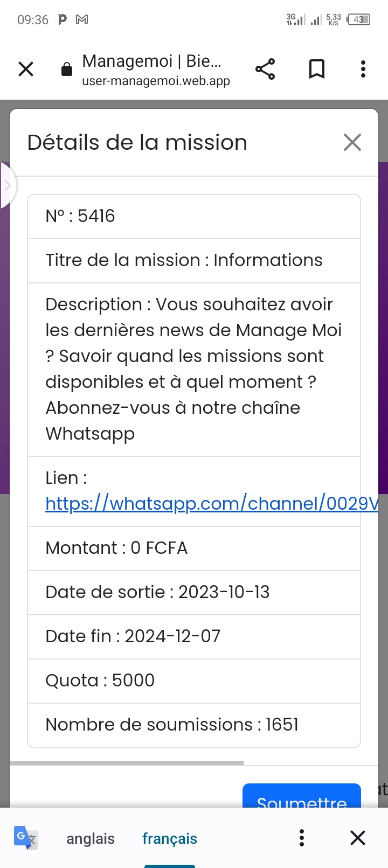Screen dimensions: 388x868
Task: Bookmark this Managemoi page
Action: click(x=316, y=70)
